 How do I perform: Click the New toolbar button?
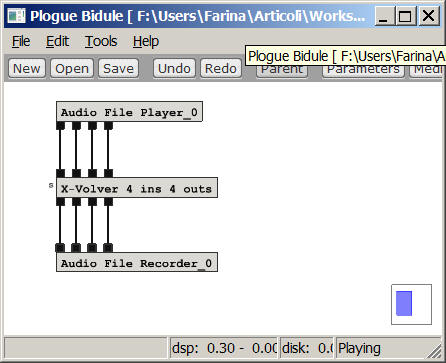pos(27,68)
